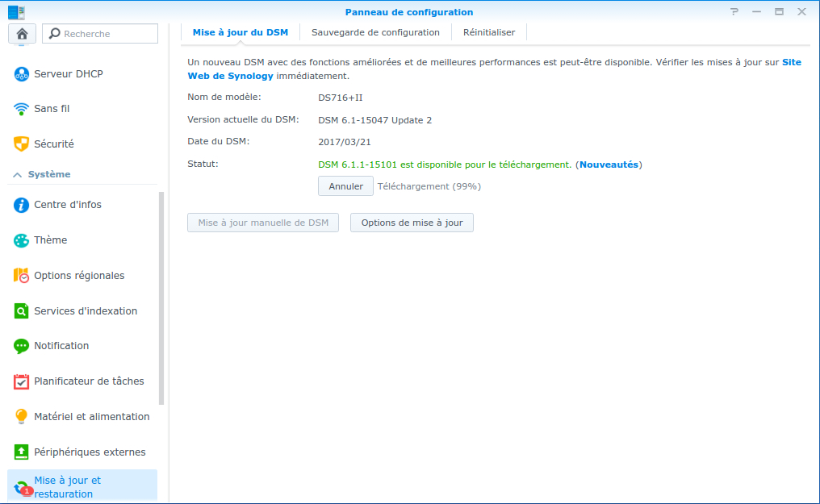The width and height of the screenshot is (820, 504).
Task: Open Notification entry label
Action: [61, 346]
